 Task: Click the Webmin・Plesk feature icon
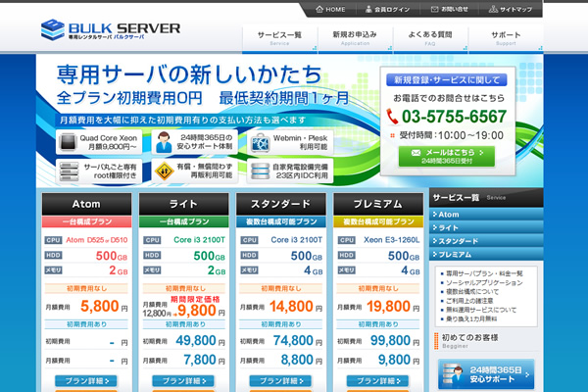tap(261, 143)
